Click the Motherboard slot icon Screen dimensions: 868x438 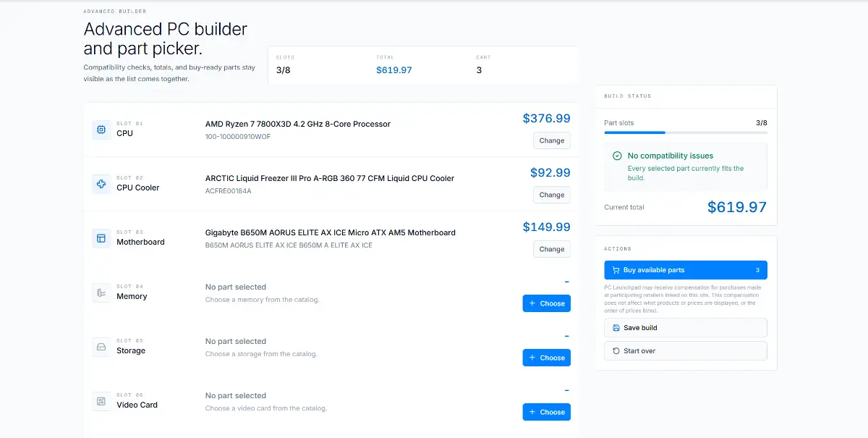tap(101, 238)
